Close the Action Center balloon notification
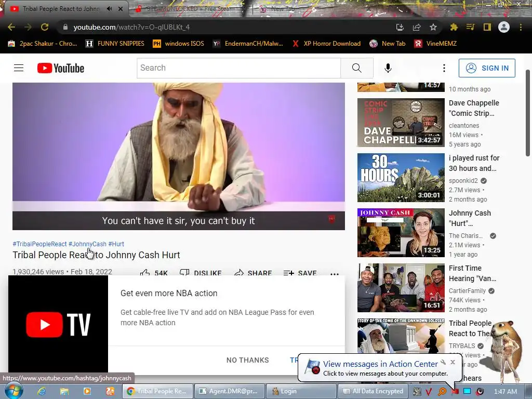Image resolution: width=532 pixels, height=399 pixels. [453, 362]
